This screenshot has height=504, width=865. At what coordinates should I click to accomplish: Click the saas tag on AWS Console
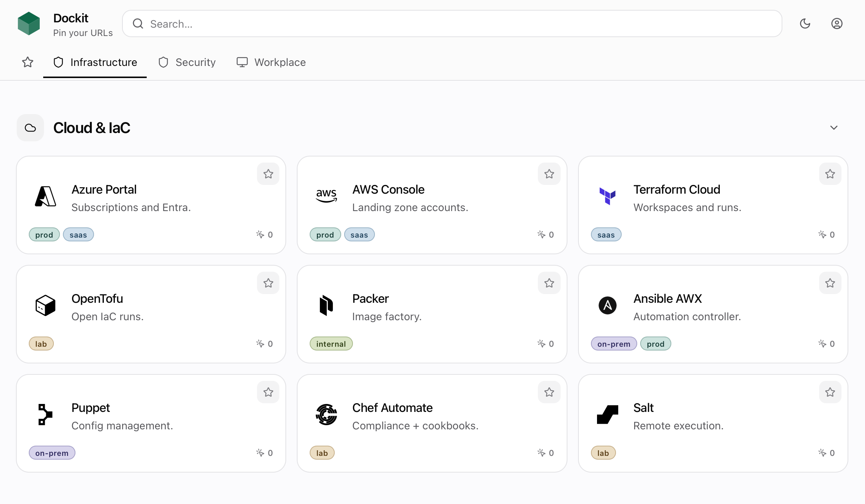[359, 235]
